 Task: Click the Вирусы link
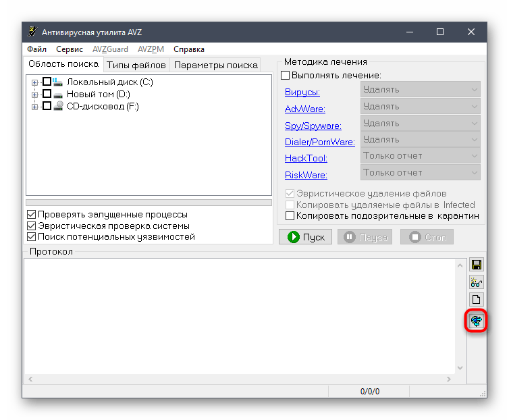coord(302,93)
